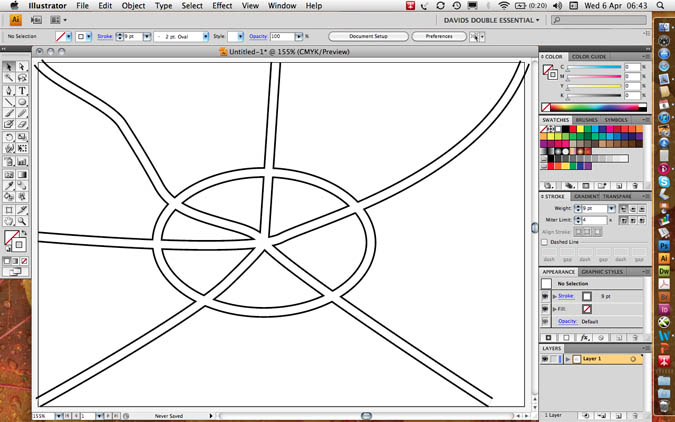This screenshot has height=422, width=675.
Task: Switch to the Brushes tab
Action: [x=587, y=120]
